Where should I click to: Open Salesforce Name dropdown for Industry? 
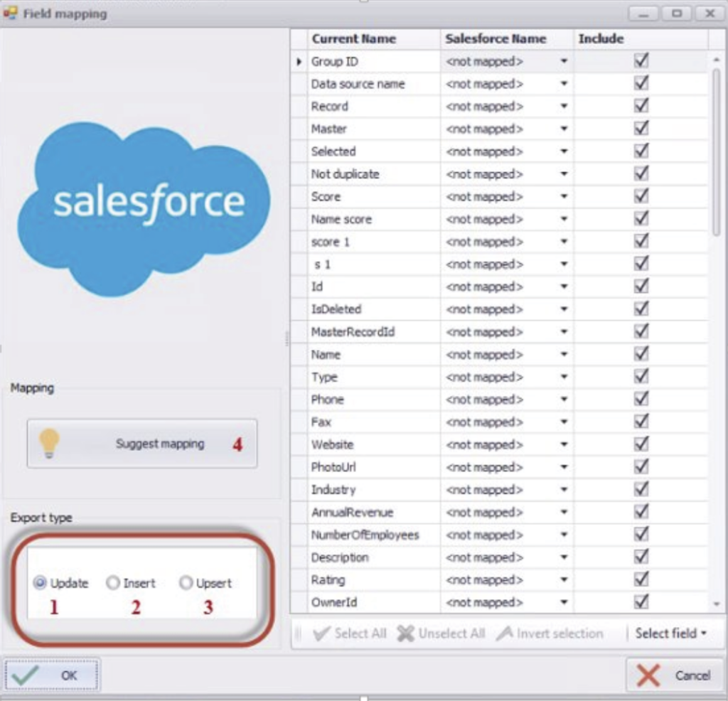[564, 489]
